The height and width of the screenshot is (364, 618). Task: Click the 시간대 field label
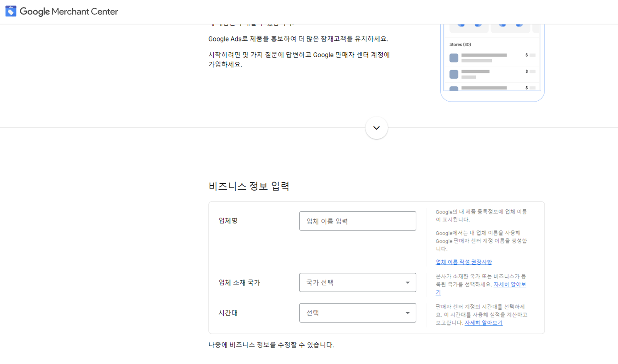coord(228,313)
